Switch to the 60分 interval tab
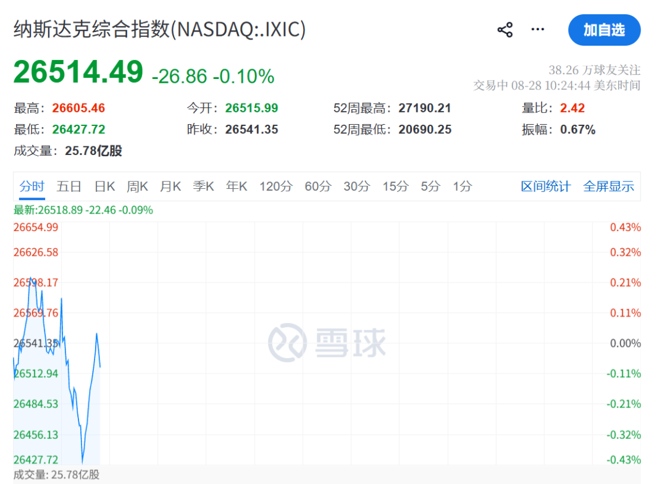The width and height of the screenshot is (667, 484). (318, 186)
